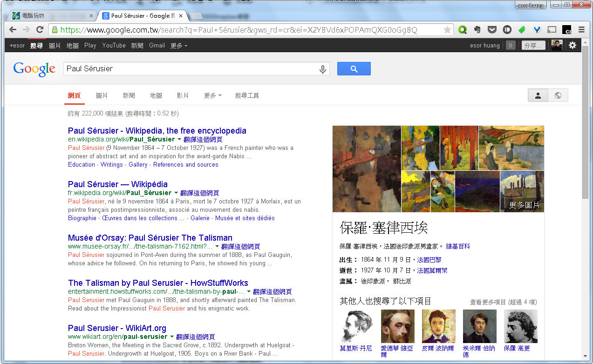Open the Evernote elephant extension
The image size is (593, 364).
(477, 30)
